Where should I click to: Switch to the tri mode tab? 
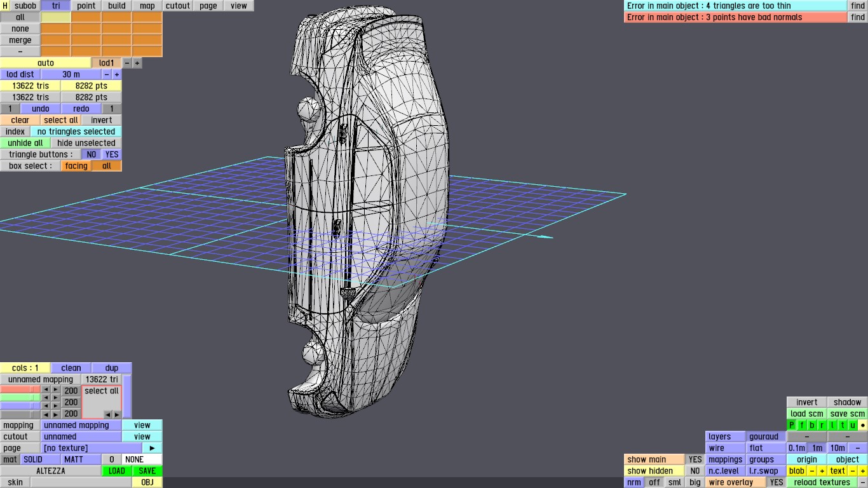click(x=56, y=6)
